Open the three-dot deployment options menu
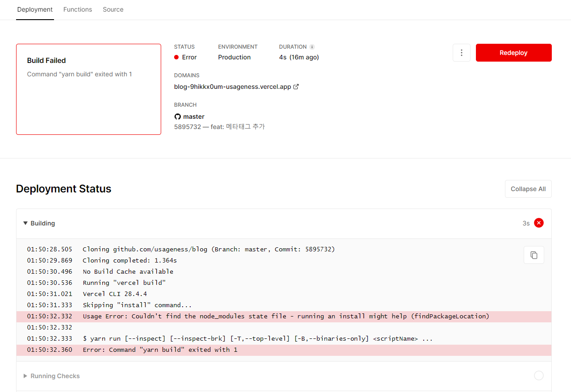 click(x=461, y=53)
